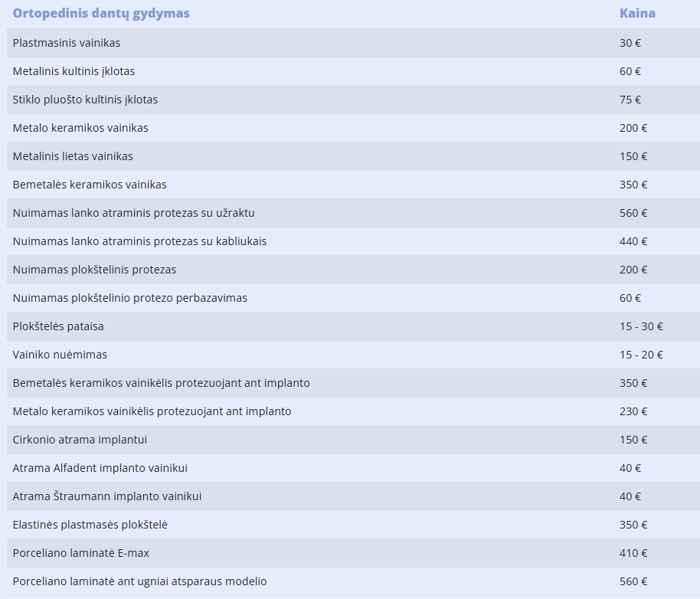This screenshot has height=599, width=700.
Task: Click 350 € price for Bemetalės keramikos vainikėlis
Action: (633, 383)
